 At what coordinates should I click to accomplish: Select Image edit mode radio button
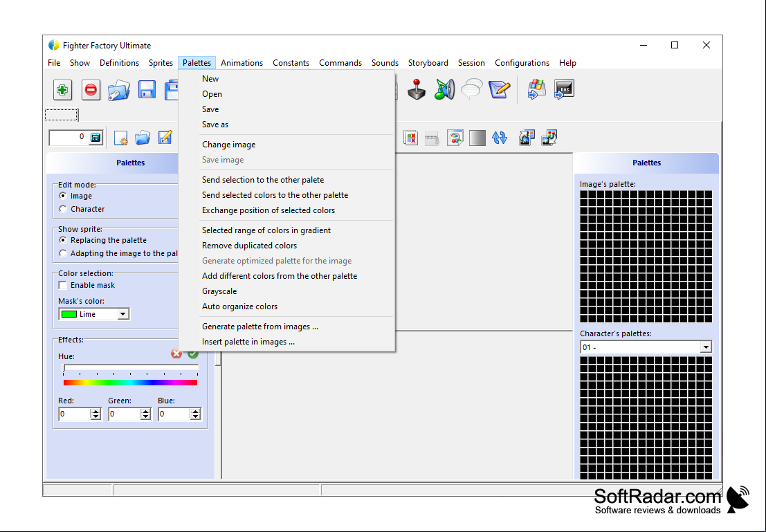(x=62, y=196)
